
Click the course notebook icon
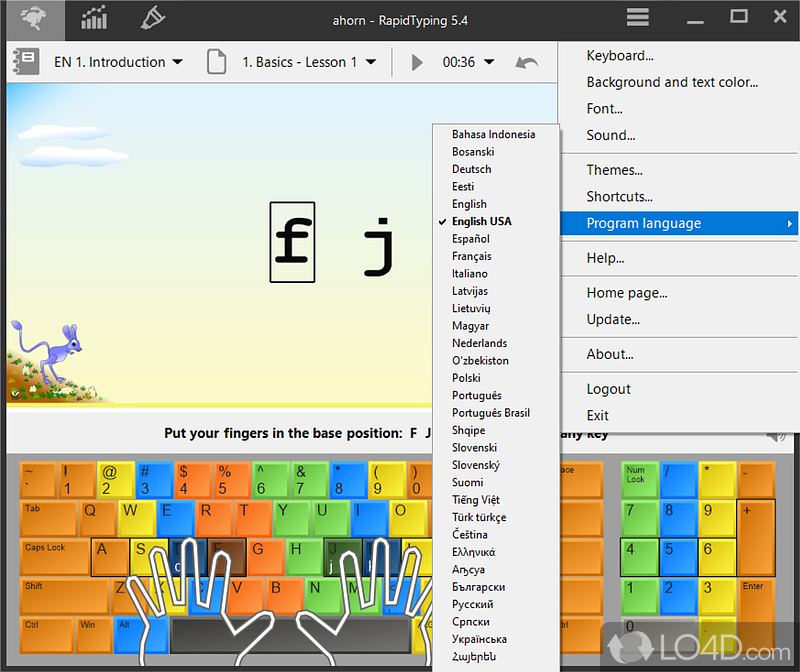coord(25,62)
